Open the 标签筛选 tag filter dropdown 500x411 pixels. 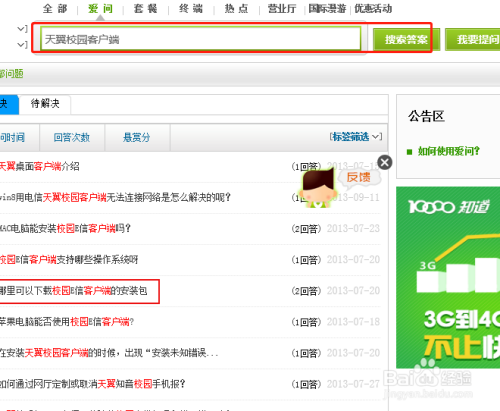[355, 137]
